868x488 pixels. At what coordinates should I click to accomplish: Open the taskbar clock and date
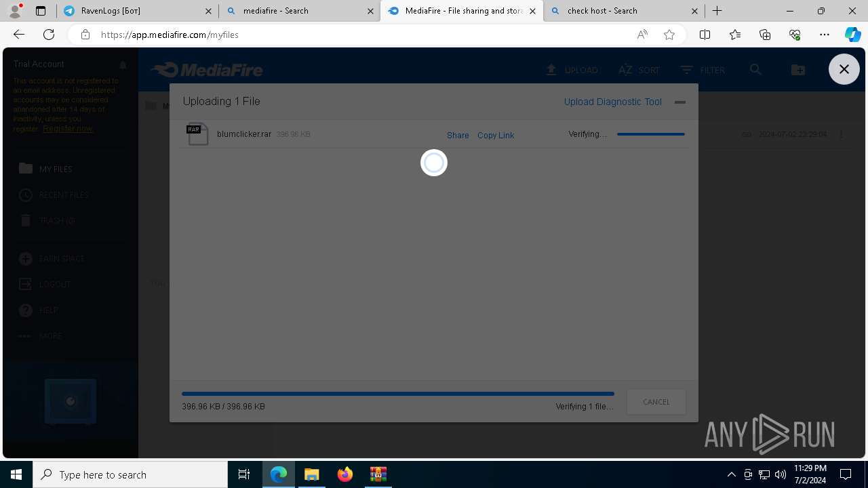click(810, 474)
